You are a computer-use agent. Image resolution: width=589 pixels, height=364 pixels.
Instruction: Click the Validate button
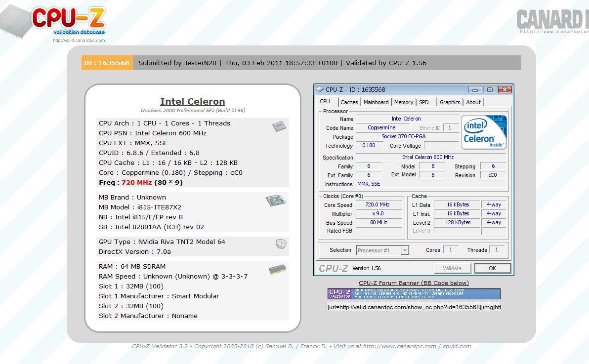coord(452,268)
